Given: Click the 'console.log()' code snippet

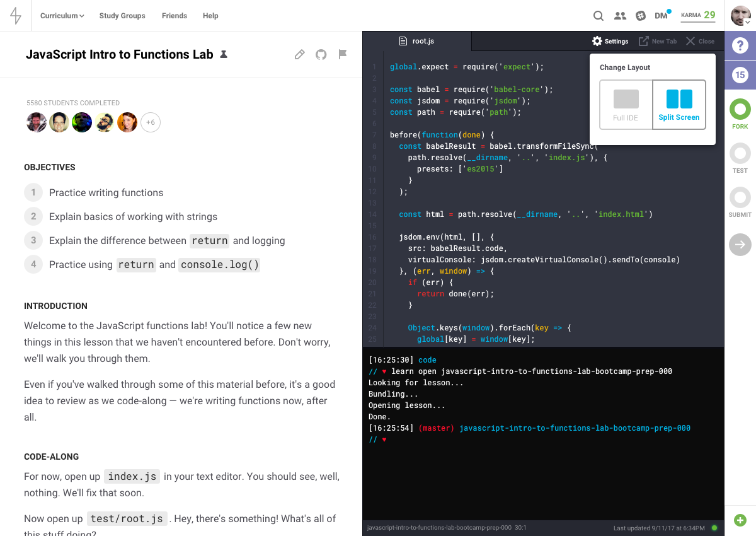Looking at the screenshot, I should click(x=219, y=265).
